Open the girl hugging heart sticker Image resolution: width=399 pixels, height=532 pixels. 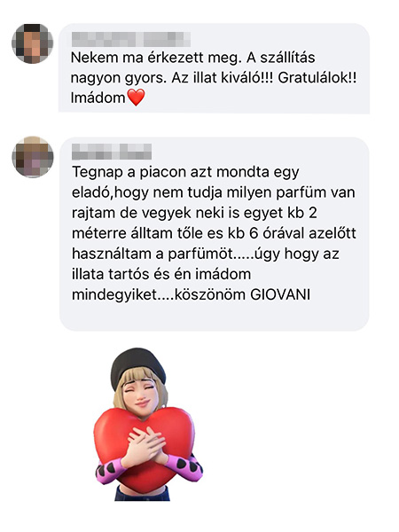(148, 424)
